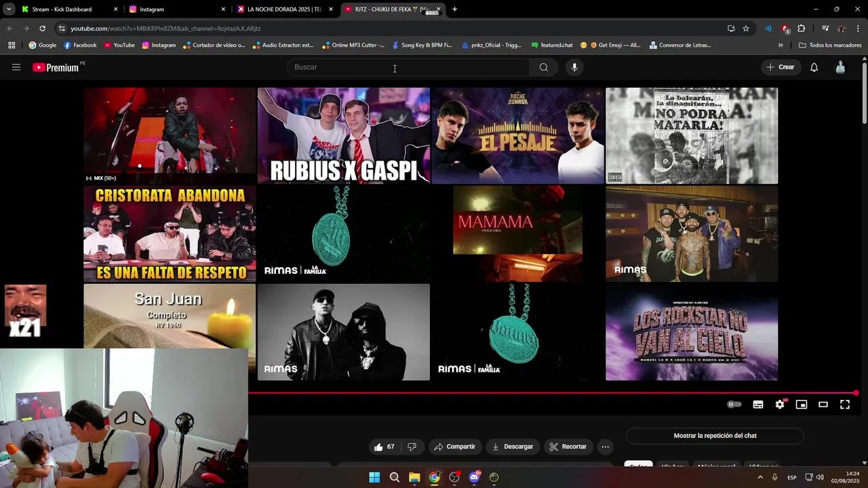Open the San Juan Completo video
This screenshot has width=868, height=488.
[170, 316]
